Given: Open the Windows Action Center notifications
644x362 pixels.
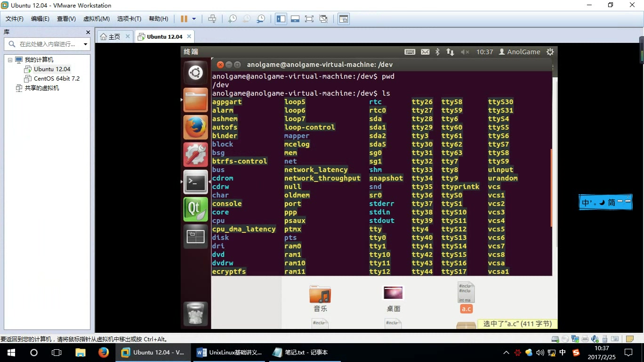Looking at the screenshot, I should 628,353.
